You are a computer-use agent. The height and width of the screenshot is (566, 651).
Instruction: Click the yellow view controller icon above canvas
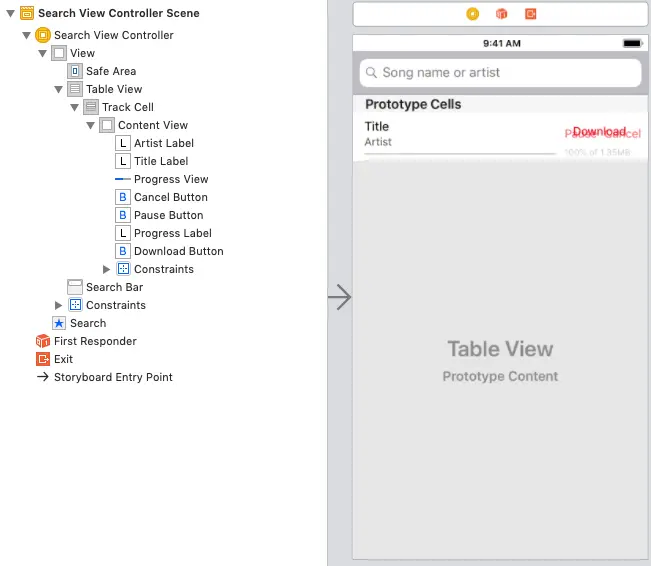coord(472,14)
